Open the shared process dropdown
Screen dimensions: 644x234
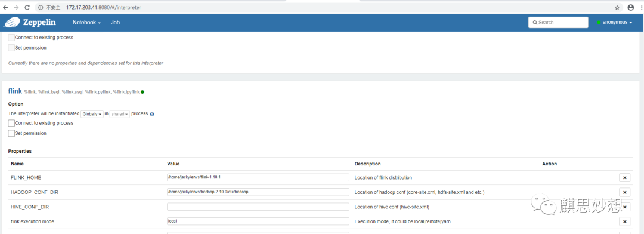[119, 114]
